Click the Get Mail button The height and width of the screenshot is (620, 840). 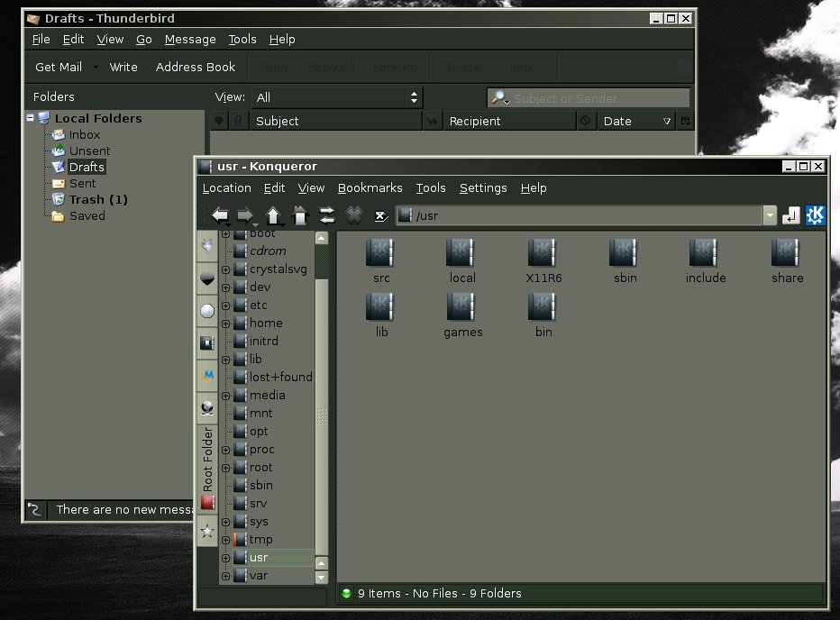tap(59, 67)
